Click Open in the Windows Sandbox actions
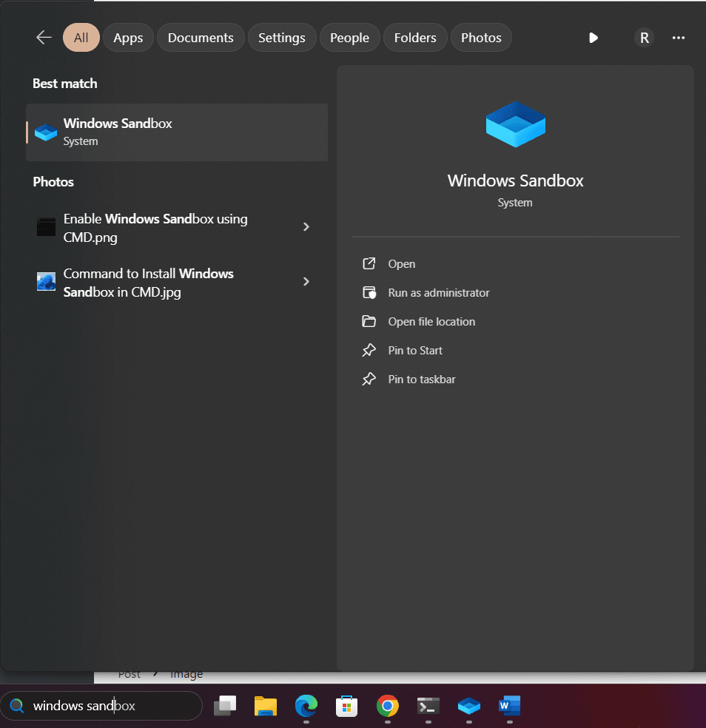 (401, 264)
